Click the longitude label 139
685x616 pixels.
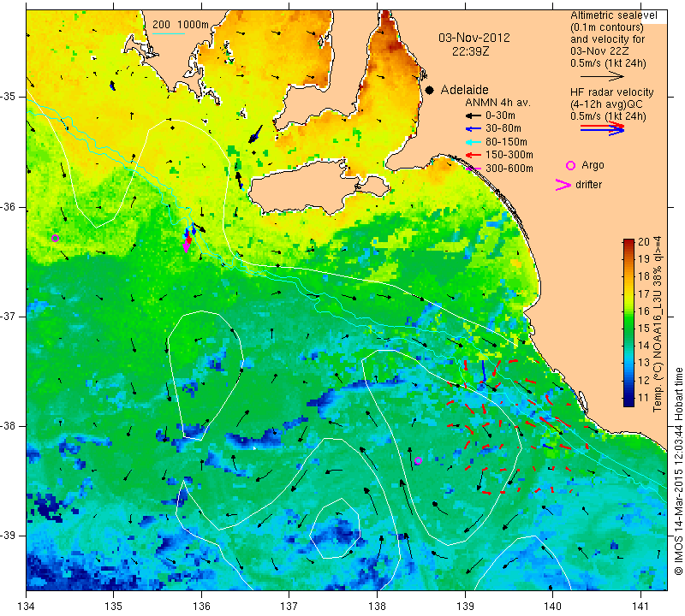[x=465, y=606]
